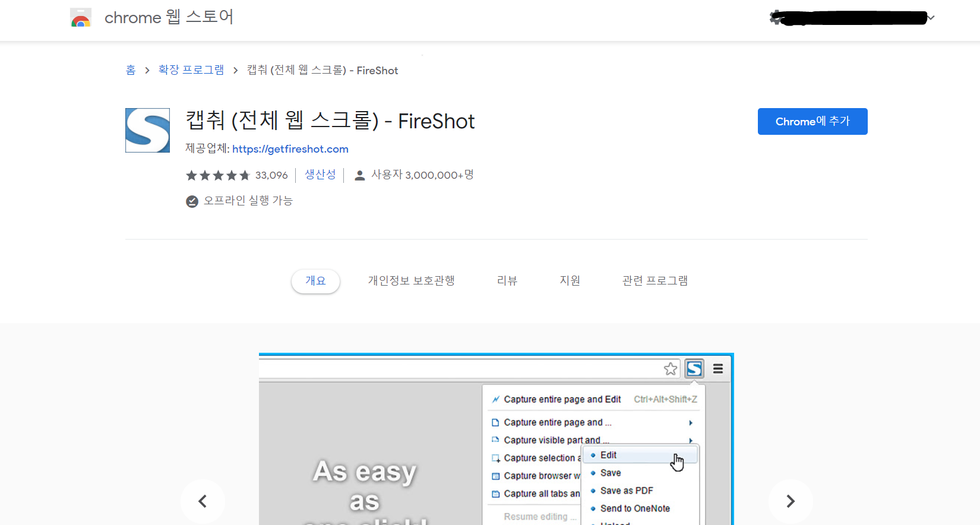Click the hamburger menu icon in screenshot
The width and height of the screenshot is (980, 525).
tap(718, 369)
